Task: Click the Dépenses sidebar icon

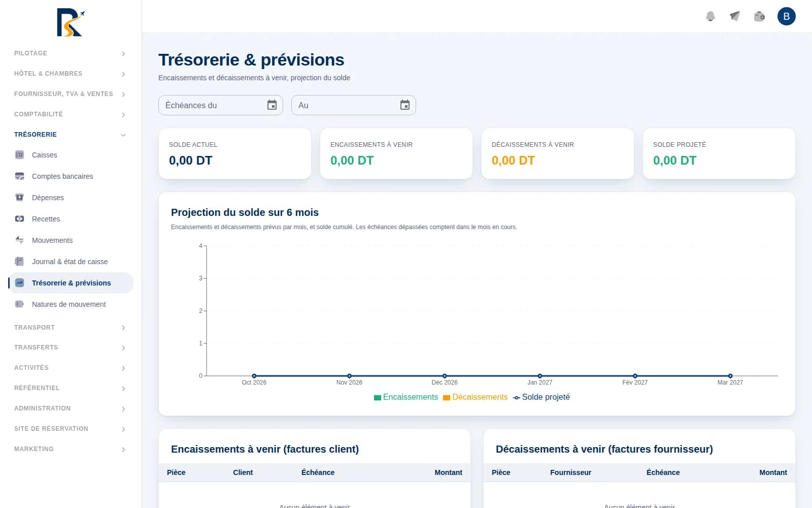Action: point(20,198)
